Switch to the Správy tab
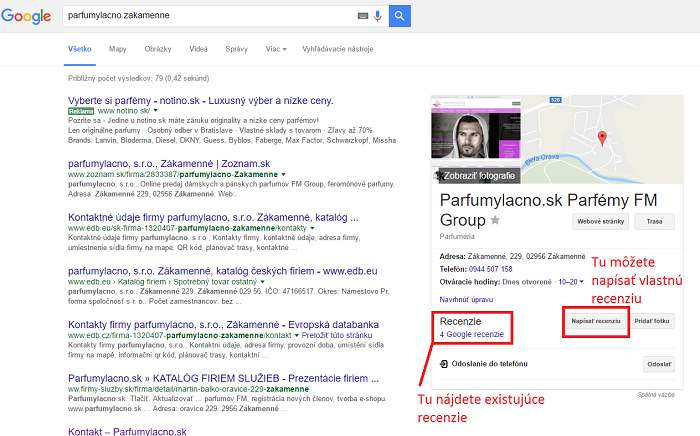Viewport: 700px width, 436px height. point(236,49)
